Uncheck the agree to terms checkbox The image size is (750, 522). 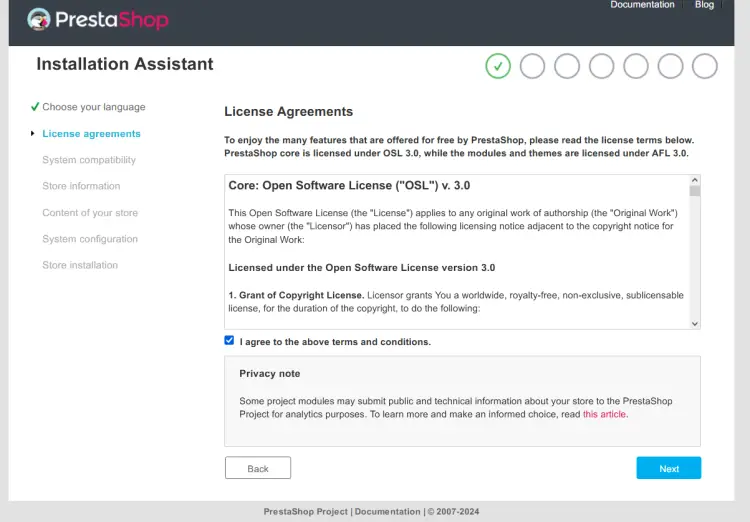229,340
